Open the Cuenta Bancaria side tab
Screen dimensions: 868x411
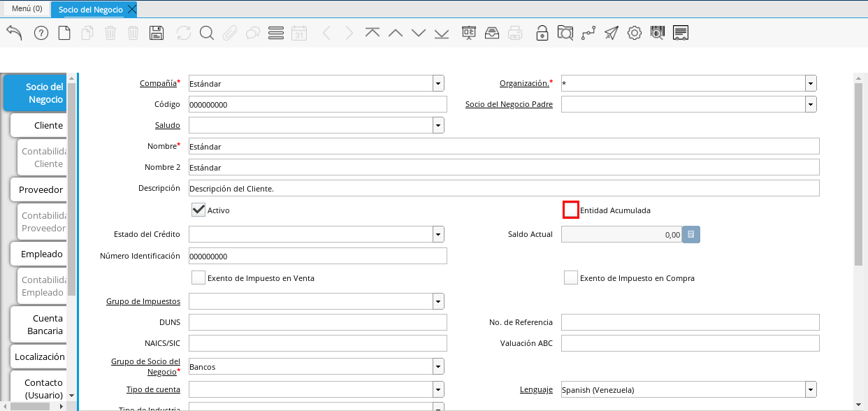click(38, 324)
